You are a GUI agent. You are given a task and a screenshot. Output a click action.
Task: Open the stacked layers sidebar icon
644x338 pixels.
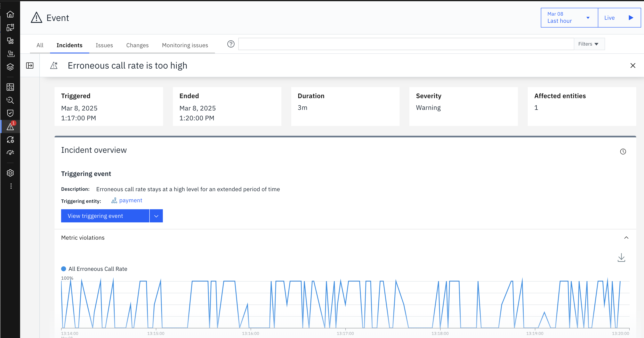point(10,67)
